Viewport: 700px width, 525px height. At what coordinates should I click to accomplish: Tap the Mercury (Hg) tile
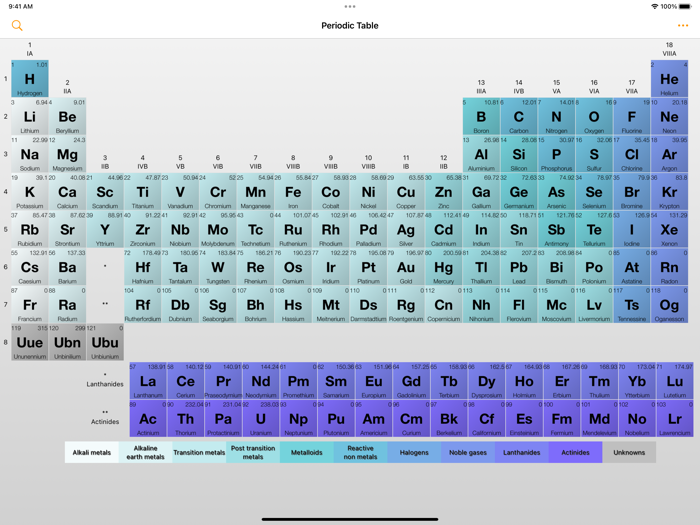point(443,267)
